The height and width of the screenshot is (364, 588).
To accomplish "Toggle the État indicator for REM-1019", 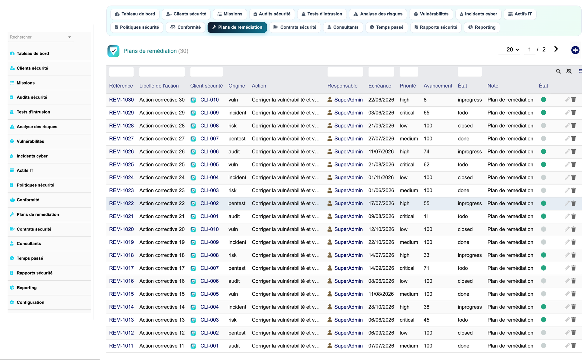I will coord(543,242).
